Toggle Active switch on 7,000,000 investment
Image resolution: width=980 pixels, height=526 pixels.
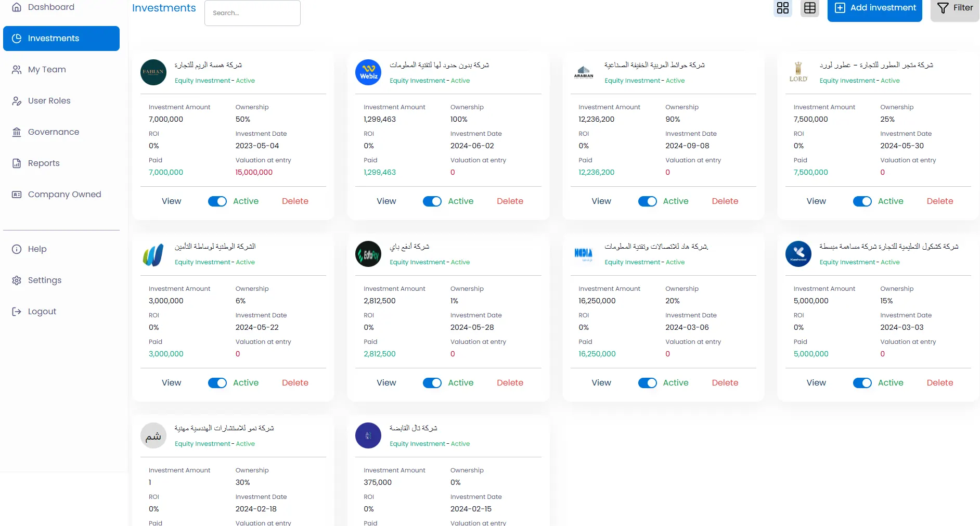217,201
